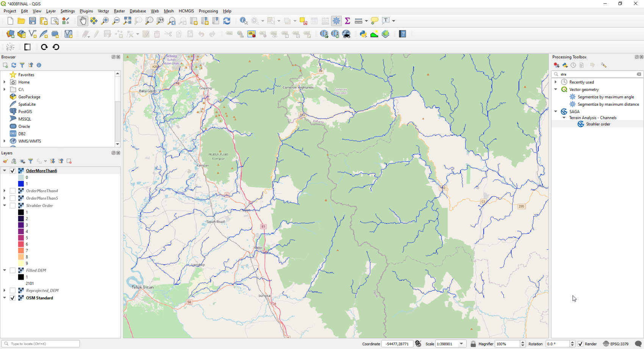Activate the Pan Map tool
The image size is (644, 349).
[83, 21]
